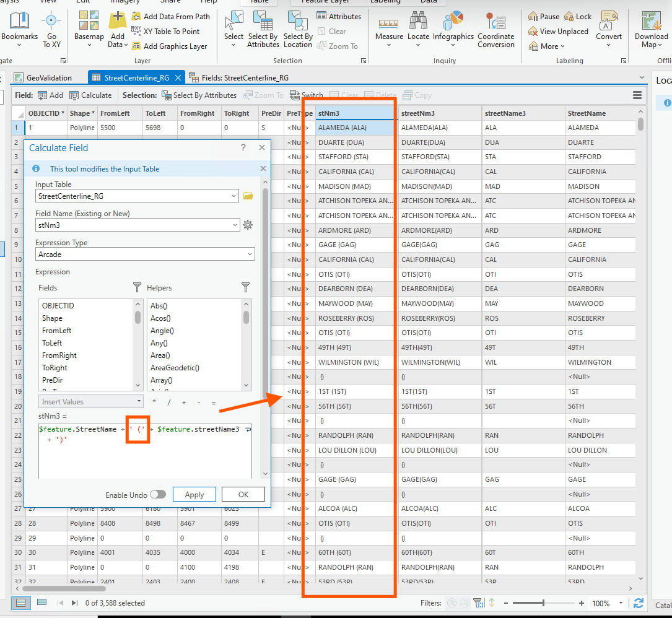The height and width of the screenshot is (618, 672).
Task: Open the Basemap gallery
Action: point(89,29)
